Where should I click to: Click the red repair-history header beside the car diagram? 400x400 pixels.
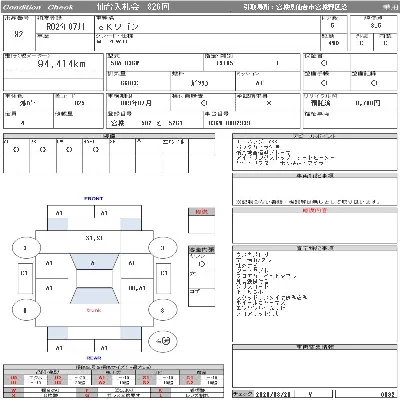point(201,211)
